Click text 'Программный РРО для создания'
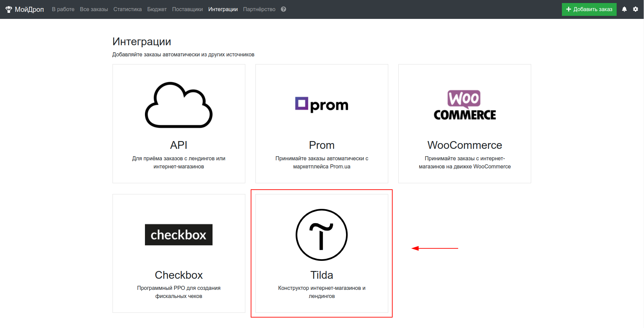The height and width of the screenshot is (328, 644). [x=179, y=288]
